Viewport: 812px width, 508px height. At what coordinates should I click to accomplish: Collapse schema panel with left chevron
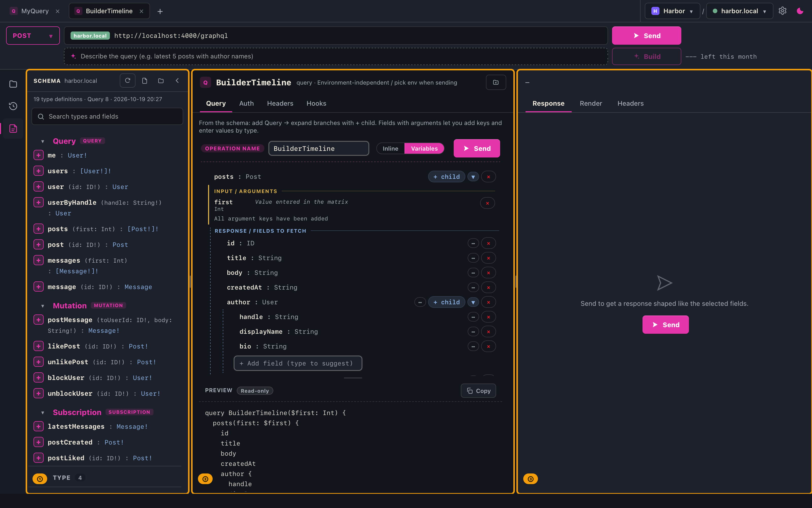[x=177, y=81]
